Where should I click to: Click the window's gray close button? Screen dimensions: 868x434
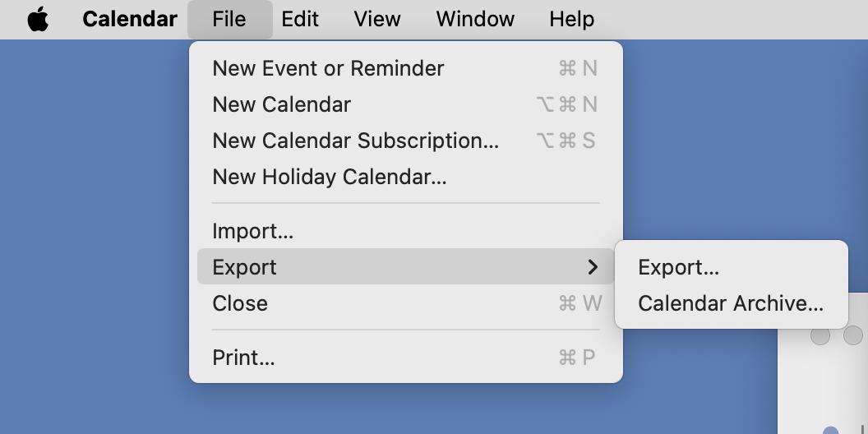[820, 335]
